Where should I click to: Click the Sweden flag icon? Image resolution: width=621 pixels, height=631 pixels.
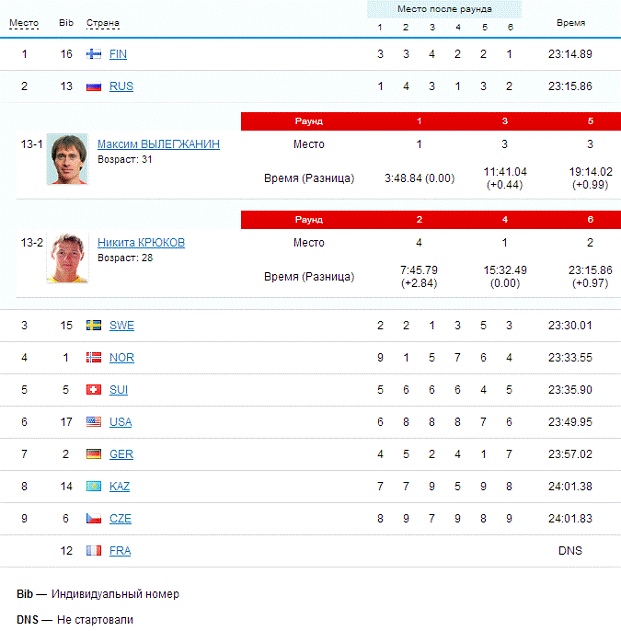point(94,326)
